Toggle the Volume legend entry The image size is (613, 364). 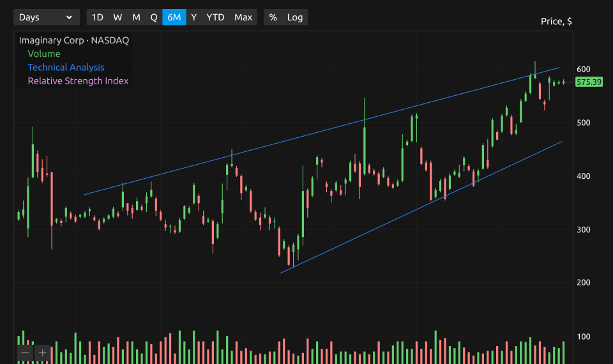[44, 54]
